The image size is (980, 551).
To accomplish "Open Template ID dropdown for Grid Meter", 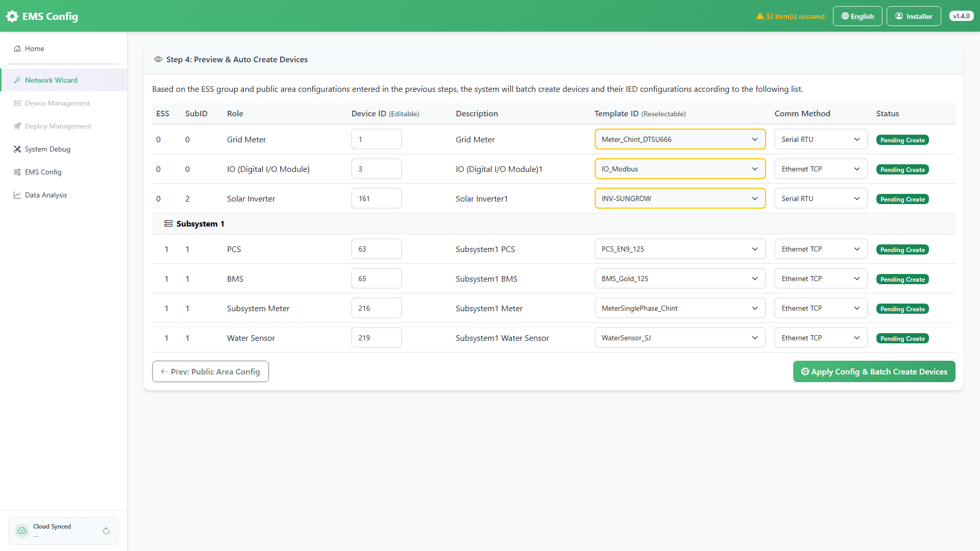I will pos(680,139).
